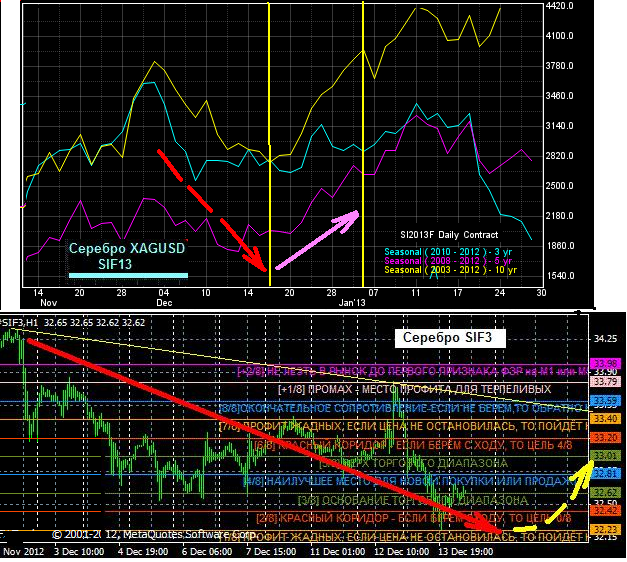
Task: Select the magenta 33.98 price tag
Action: click(x=605, y=364)
